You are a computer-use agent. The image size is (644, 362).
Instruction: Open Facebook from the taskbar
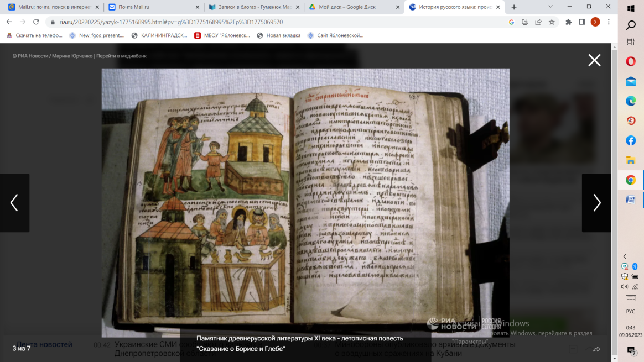pyautogui.click(x=631, y=141)
